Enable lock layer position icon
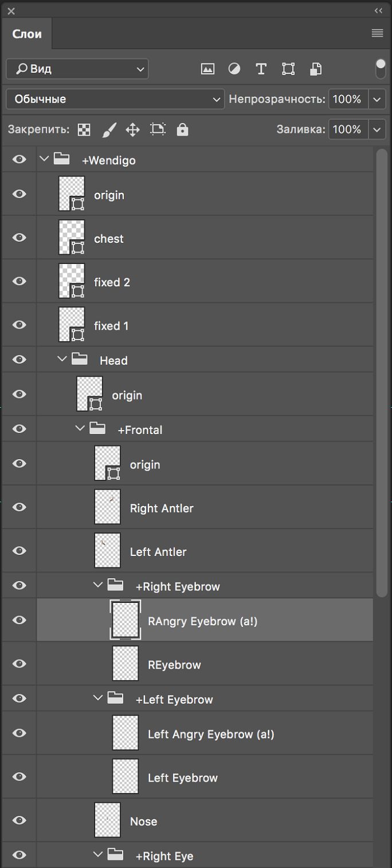 (x=132, y=129)
